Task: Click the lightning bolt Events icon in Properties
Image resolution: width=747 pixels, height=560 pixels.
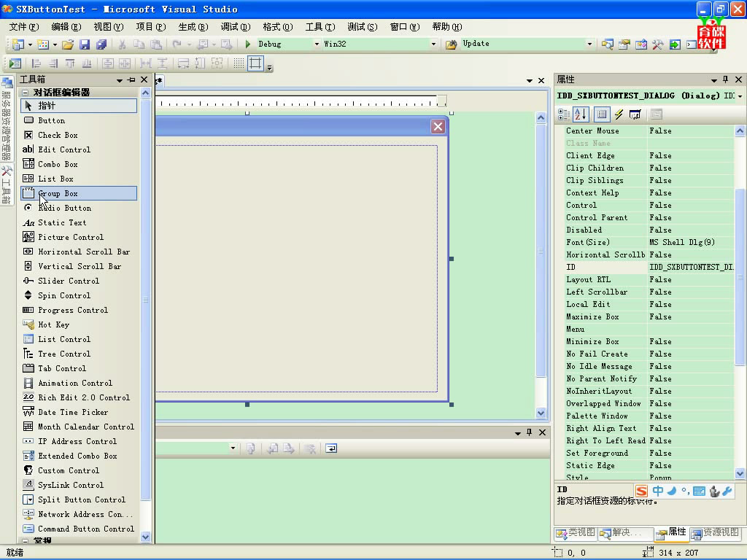Action: 619,114
